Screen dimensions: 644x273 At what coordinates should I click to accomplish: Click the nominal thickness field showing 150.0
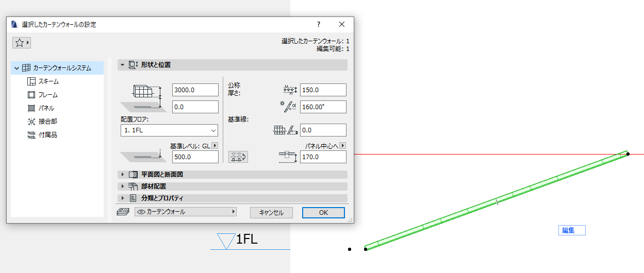pos(323,90)
